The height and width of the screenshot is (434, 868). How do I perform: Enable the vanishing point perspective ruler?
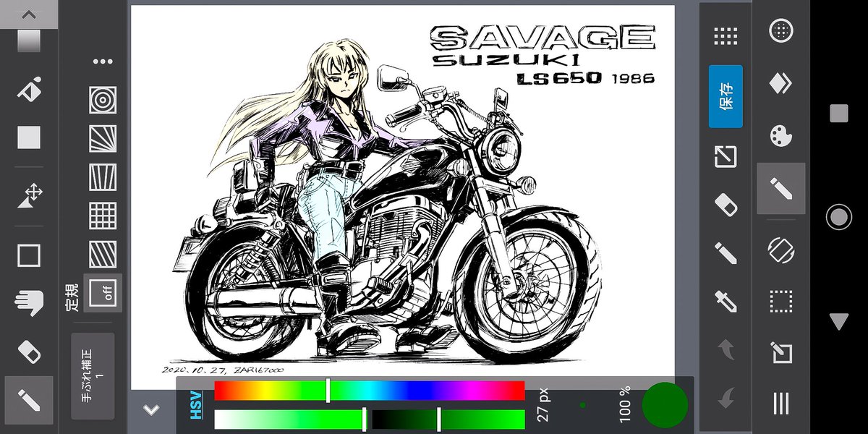[103, 176]
